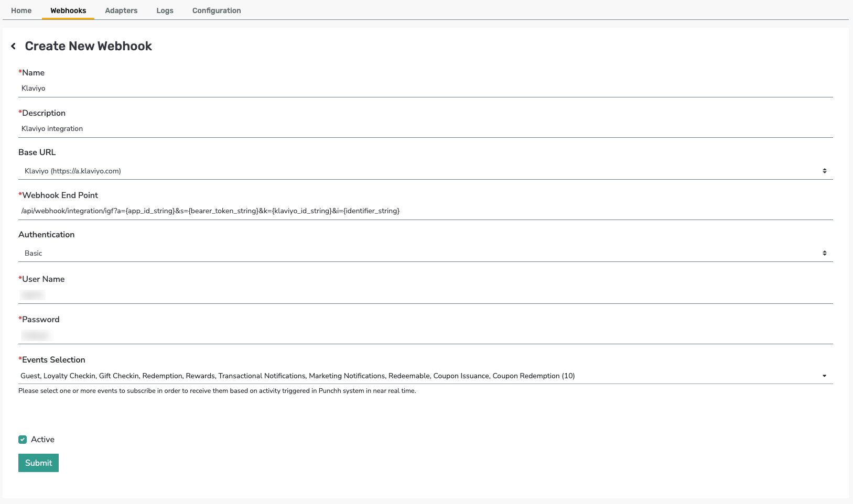Click the Create New Webhook heading
Viewport: 853px width, 504px height.
pyautogui.click(x=89, y=46)
